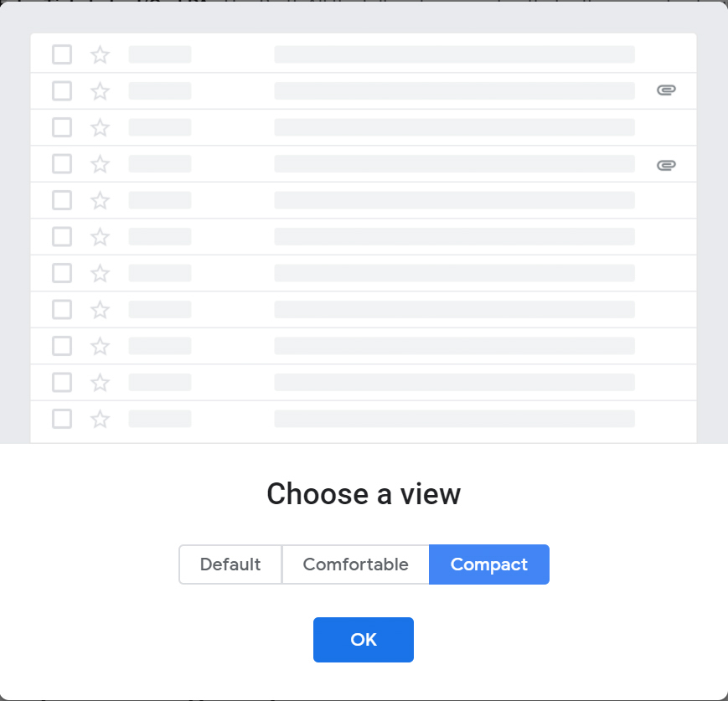The width and height of the screenshot is (728, 701).
Task: Confirm the view choice with OK
Action: (363, 639)
